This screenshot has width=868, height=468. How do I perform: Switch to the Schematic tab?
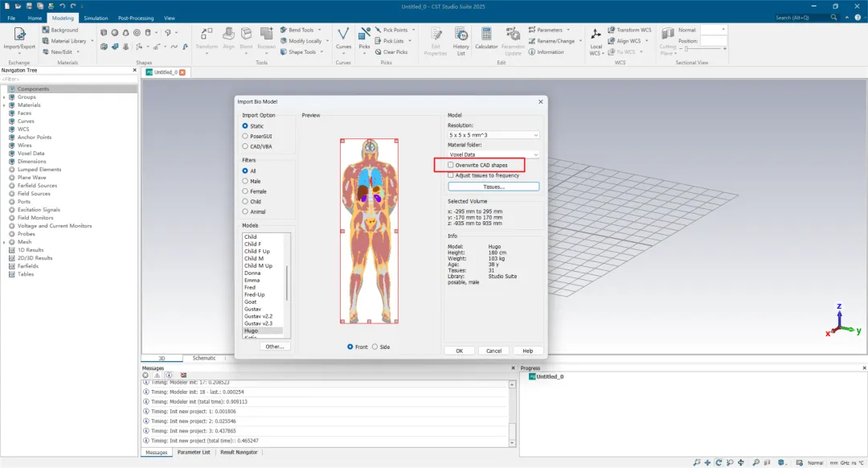click(203, 359)
